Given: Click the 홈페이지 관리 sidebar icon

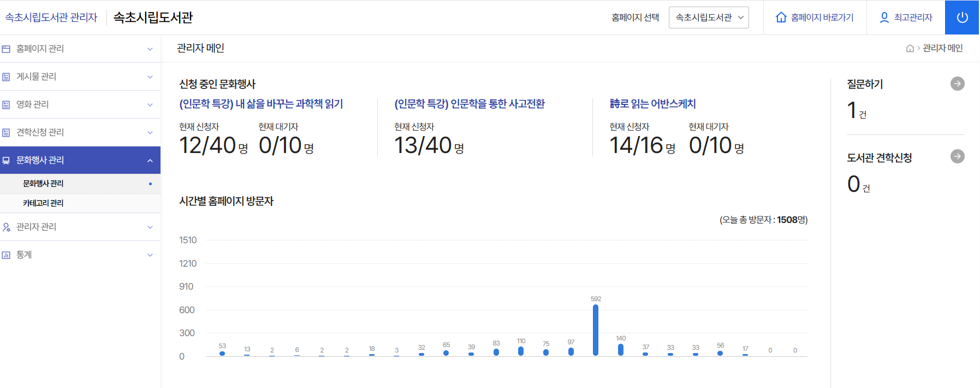Looking at the screenshot, I should click(6, 49).
